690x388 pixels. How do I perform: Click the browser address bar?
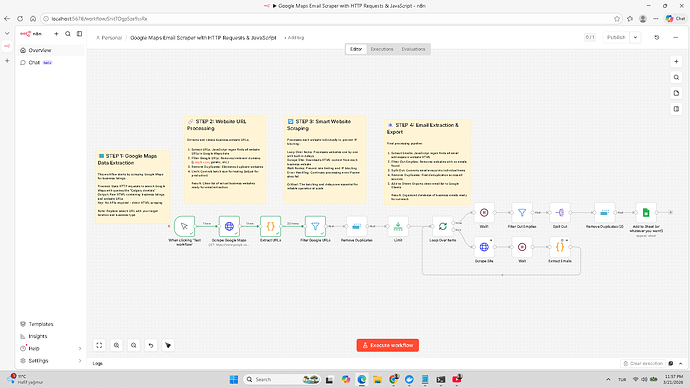326,19
